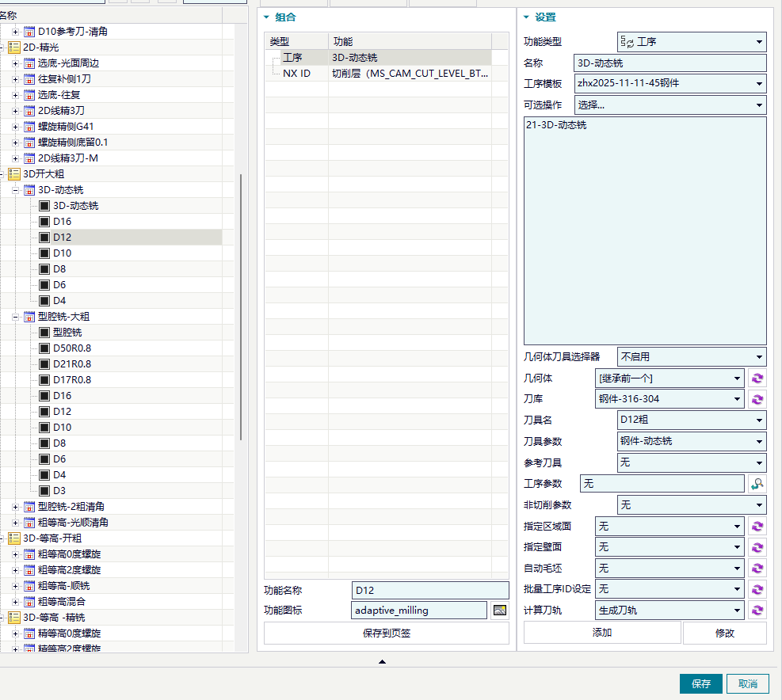Expand the 型腔铣-2粗清角 tree node
The image size is (782, 700).
16,507
